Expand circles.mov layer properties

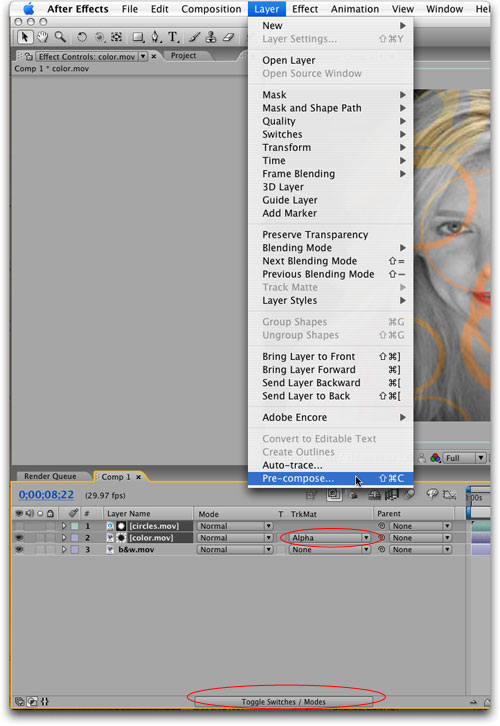(64, 526)
